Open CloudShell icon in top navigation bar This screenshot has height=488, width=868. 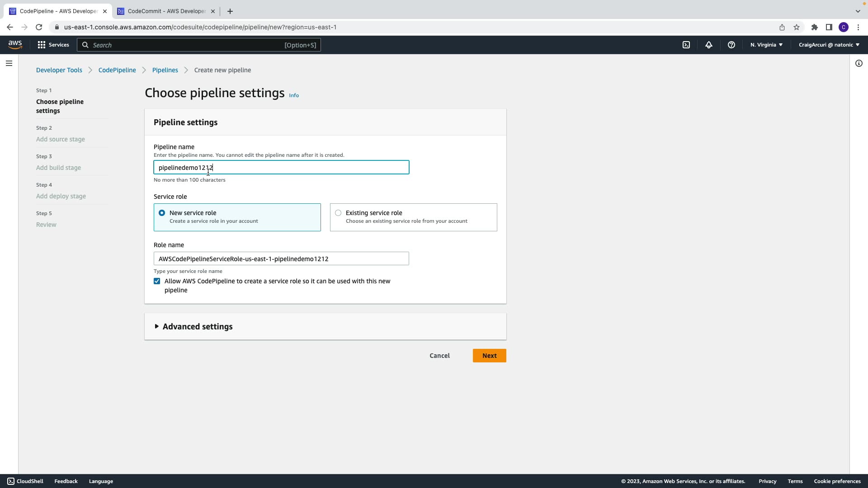pyautogui.click(x=686, y=45)
